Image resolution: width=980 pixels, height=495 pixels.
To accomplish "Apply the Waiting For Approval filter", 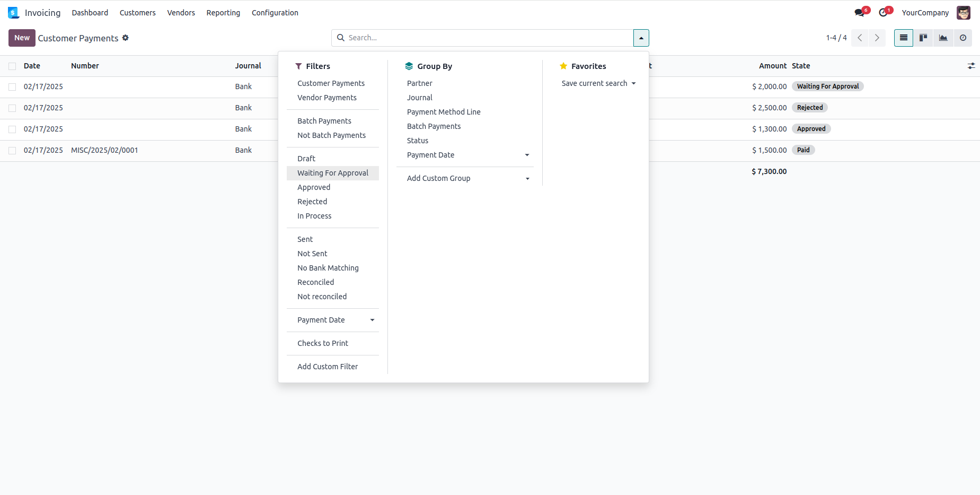I will (x=333, y=173).
